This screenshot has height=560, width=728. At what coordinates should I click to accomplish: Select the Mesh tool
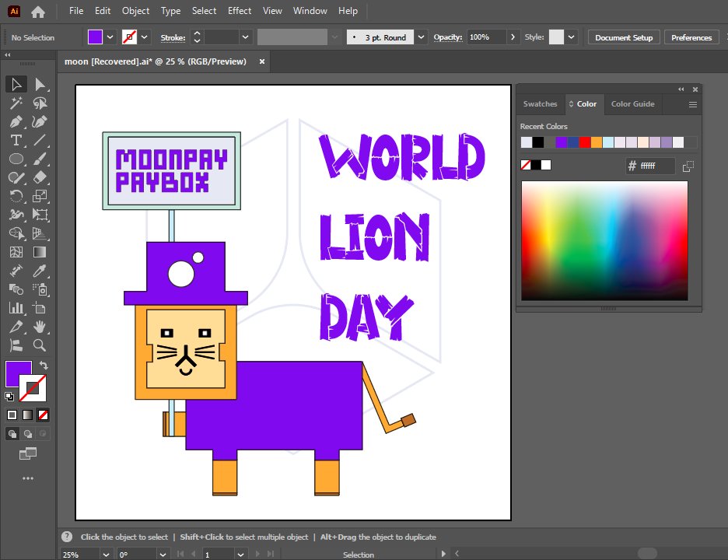(x=16, y=252)
